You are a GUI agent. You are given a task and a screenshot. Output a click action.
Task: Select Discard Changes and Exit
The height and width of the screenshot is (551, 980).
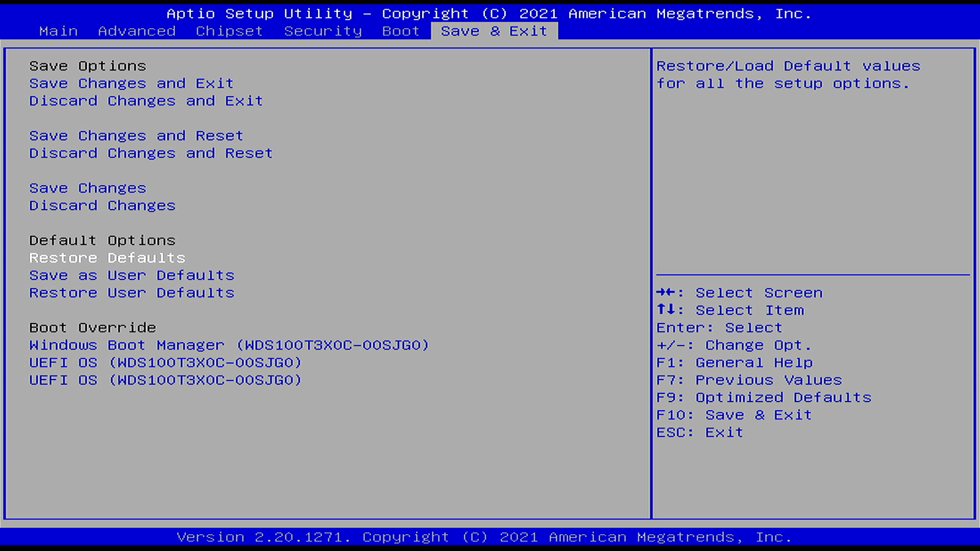click(145, 101)
